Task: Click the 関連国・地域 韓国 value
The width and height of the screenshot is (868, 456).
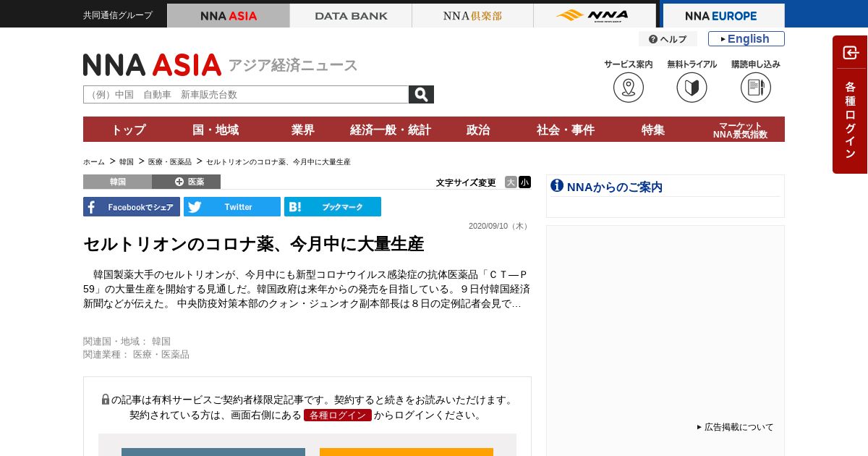Action: click(x=161, y=341)
